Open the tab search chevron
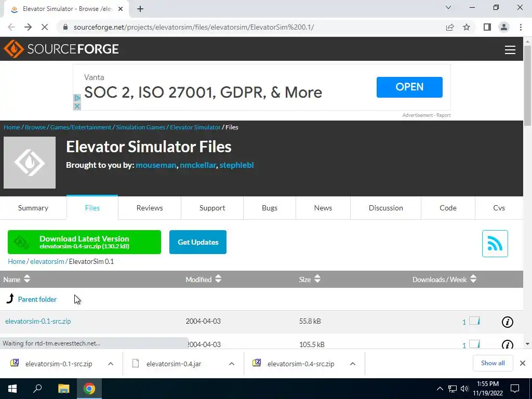 click(448, 7)
